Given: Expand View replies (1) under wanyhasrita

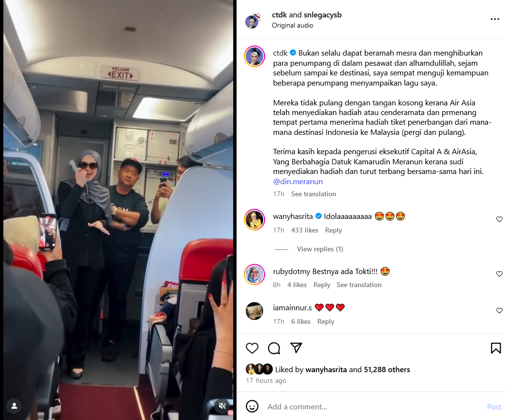Looking at the screenshot, I should tap(320, 249).
